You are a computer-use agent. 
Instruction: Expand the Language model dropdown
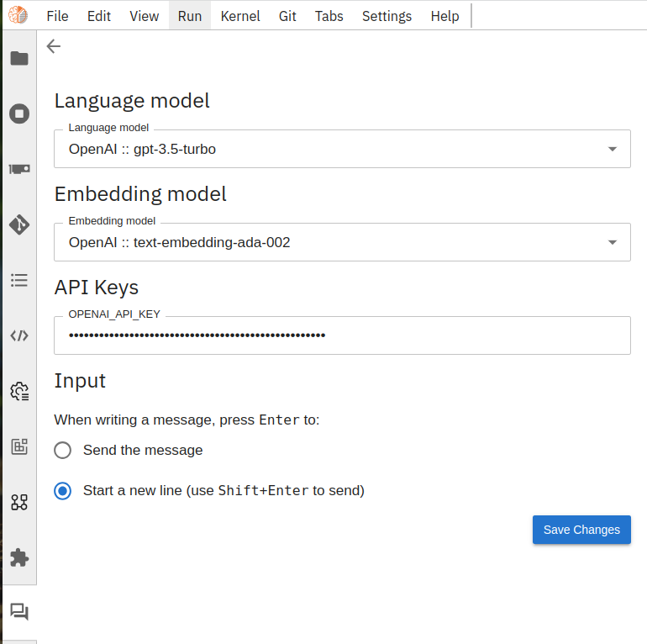[342, 149]
